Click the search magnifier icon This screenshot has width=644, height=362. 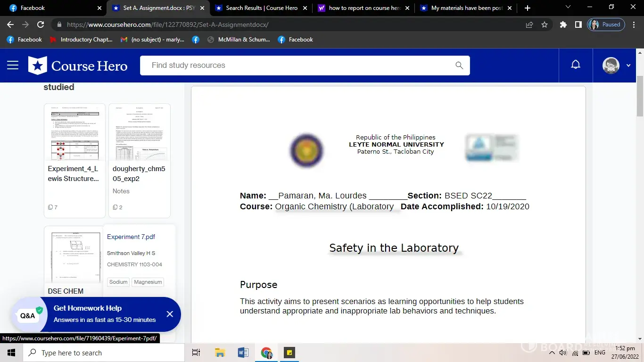point(459,66)
